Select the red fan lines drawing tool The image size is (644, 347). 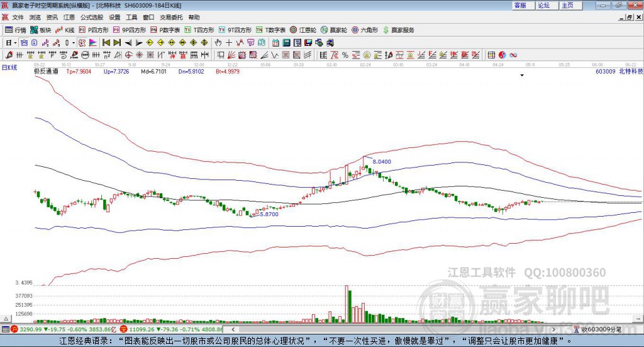231,55
